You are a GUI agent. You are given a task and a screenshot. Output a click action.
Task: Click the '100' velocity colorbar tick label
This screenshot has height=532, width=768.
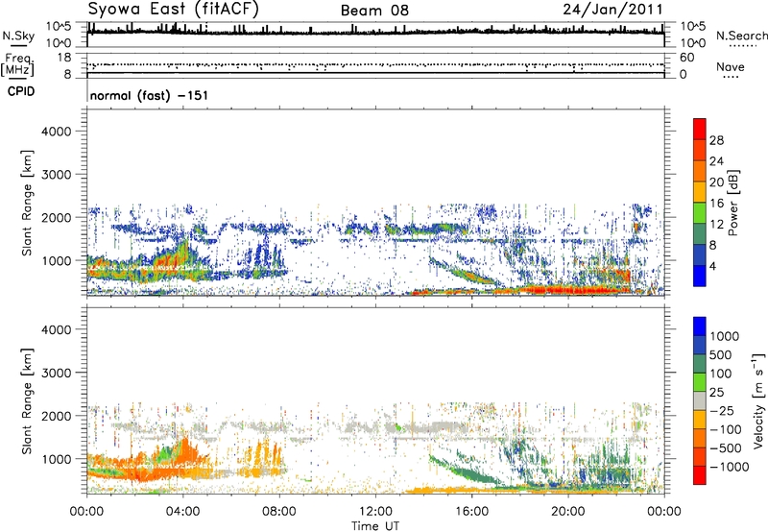point(721,374)
